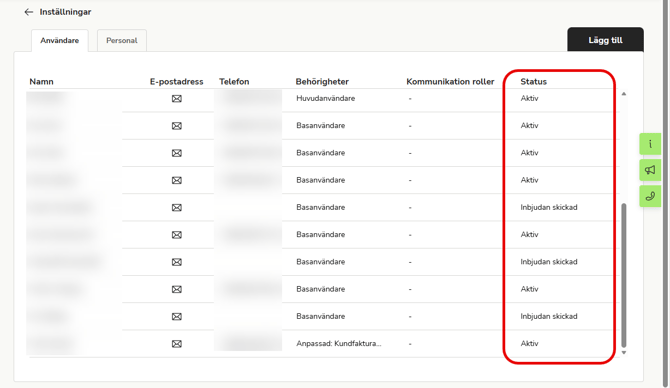
Task: Click Aktiv status in the Anpassad: Kundfaktura row
Action: tap(529, 344)
